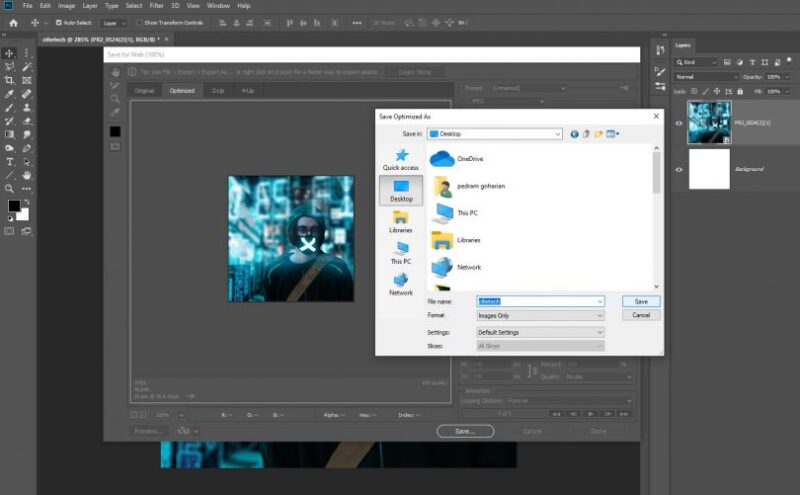Select the Crop tool
Viewport: 800px width, 495px height.
[9, 80]
